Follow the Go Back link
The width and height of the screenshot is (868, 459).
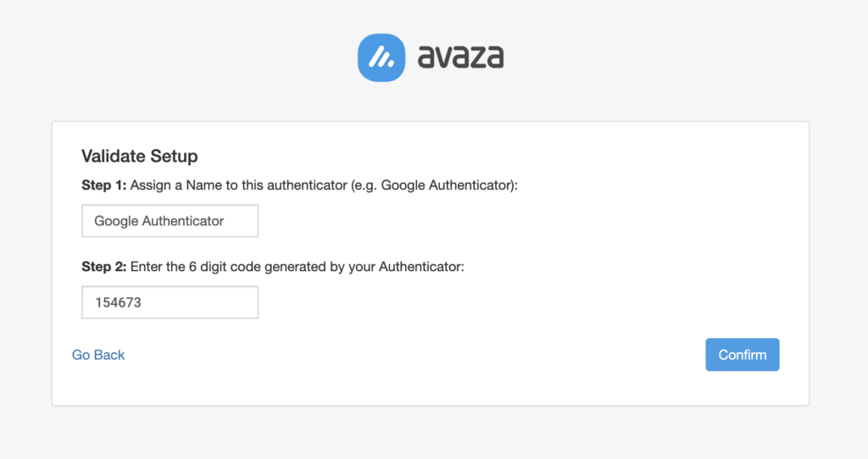(98, 355)
